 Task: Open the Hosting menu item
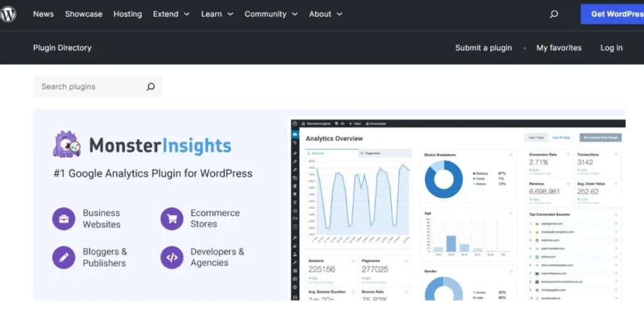pyautogui.click(x=128, y=14)
